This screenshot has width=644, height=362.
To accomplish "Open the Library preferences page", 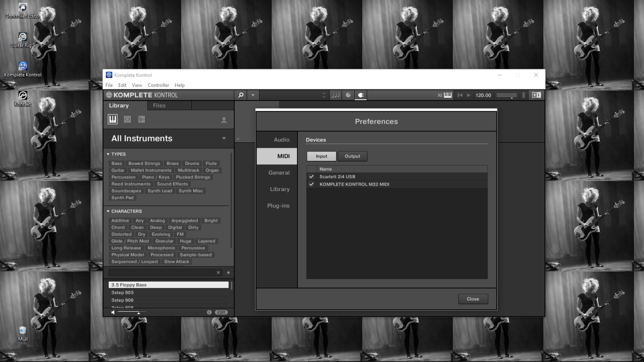I will 277,189.
